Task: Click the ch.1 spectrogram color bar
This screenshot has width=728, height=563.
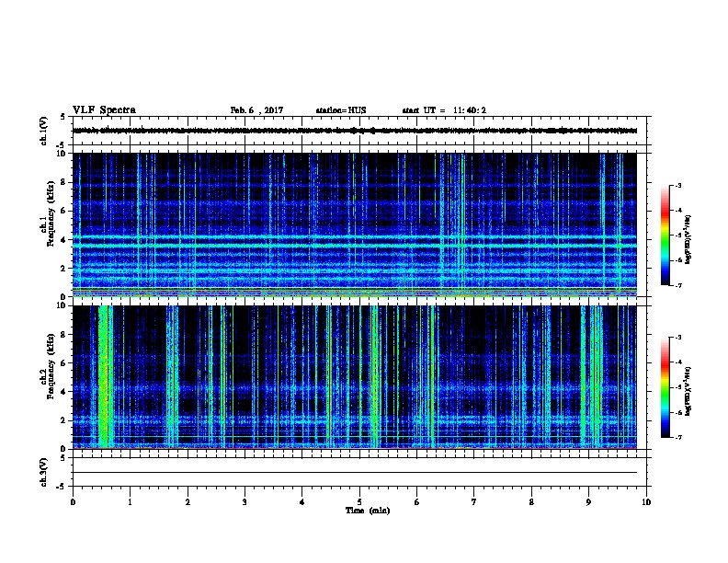Action: [665, 236]
